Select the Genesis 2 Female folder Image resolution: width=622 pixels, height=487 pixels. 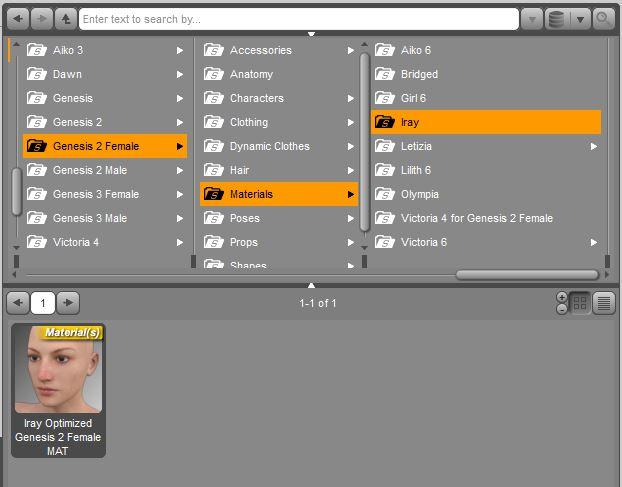(105, 146)
